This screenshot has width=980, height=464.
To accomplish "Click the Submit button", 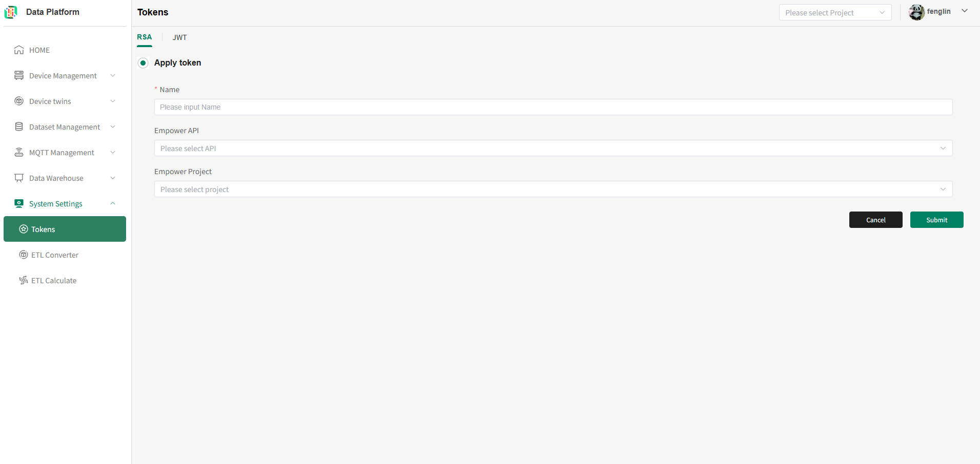I will coord(936,220).
